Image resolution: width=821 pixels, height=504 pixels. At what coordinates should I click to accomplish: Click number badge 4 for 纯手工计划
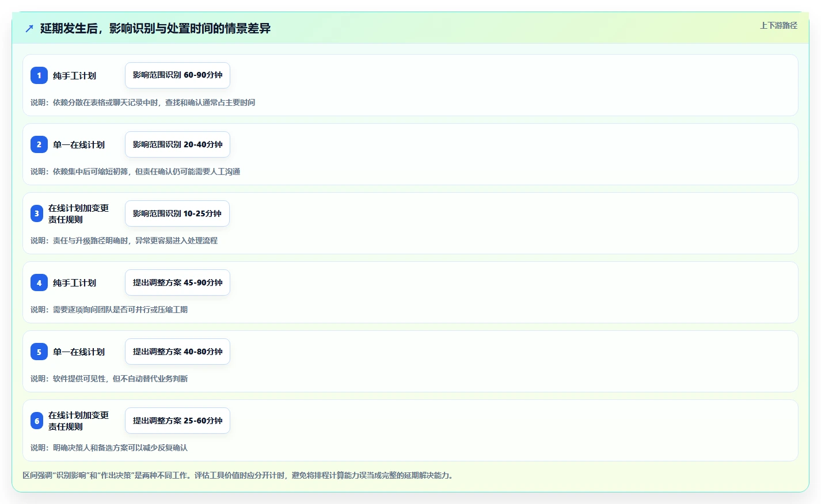click(x=39, y=282)
